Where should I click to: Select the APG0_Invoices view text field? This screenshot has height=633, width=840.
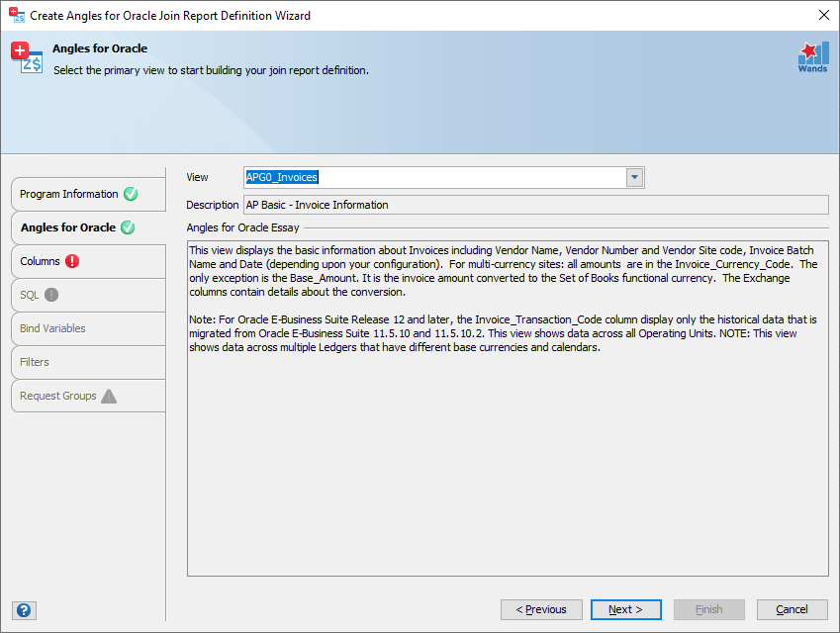pyautogui.click(x=433, y=178)
